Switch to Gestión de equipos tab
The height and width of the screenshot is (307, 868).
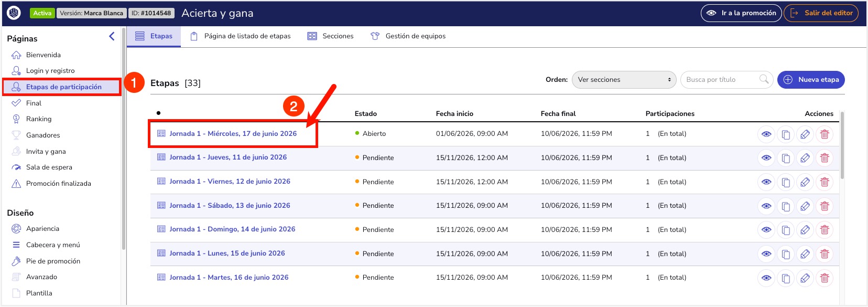click(x=408, y=36)
